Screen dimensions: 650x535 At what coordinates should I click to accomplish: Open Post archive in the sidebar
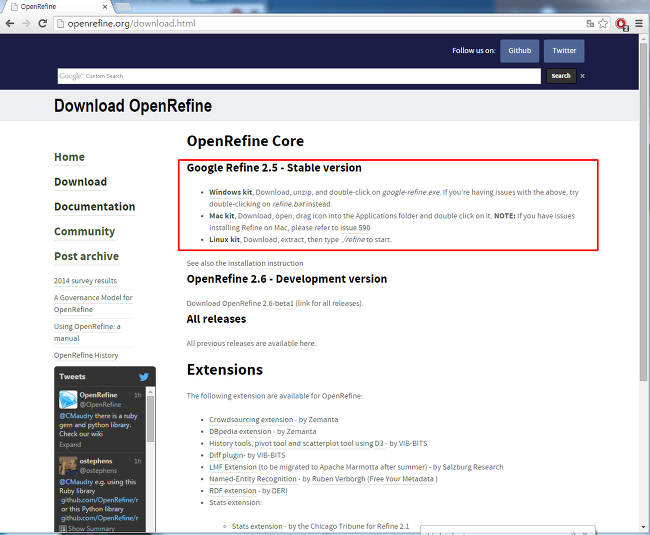point(86,257)
